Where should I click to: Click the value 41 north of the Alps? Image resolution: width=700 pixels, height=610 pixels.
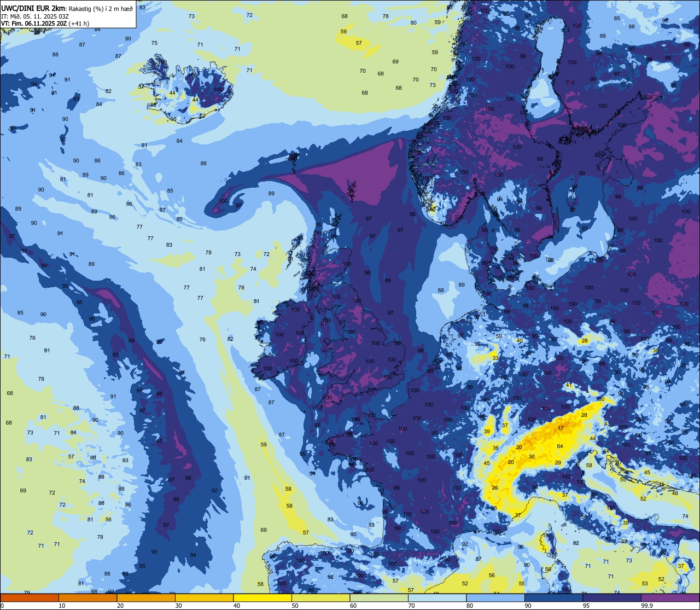click(x=569, y=385)
